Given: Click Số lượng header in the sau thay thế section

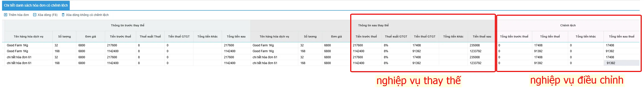Looking at the screenshot, I should [x=310, y=36].
